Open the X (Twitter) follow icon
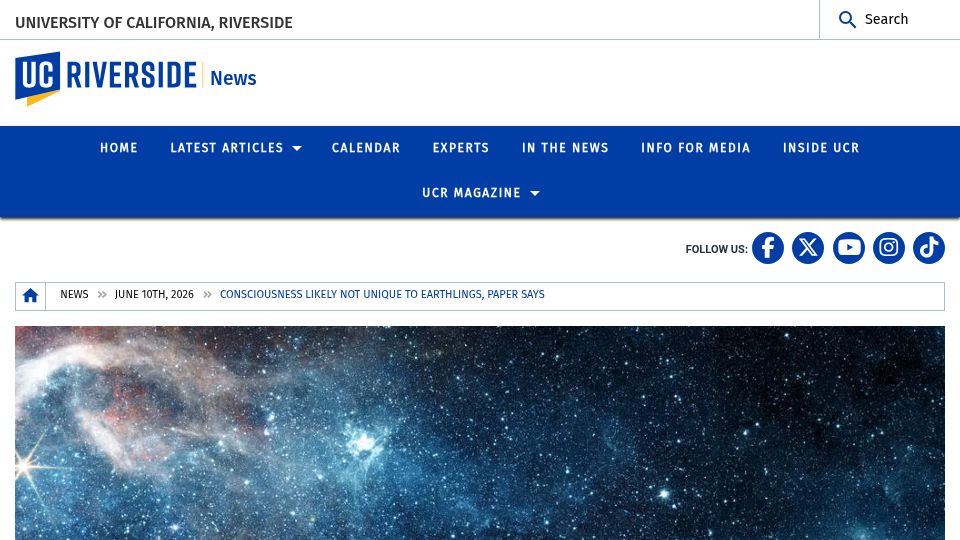Screen dimensions: 960x540 808,248
